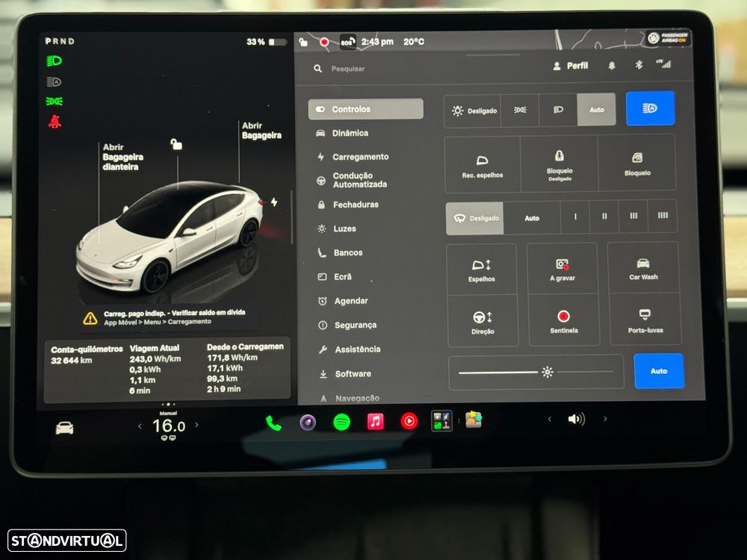Select parking lights option
747x560 pixels.
tap(520, 110)
